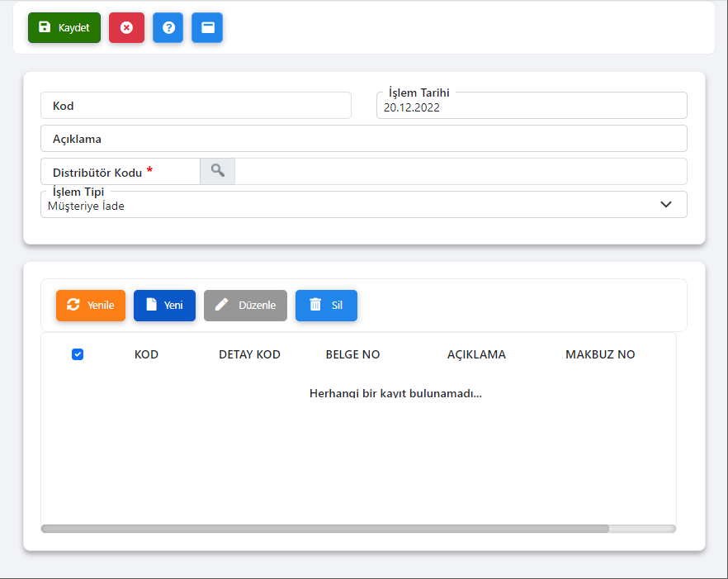Image resolution: width=728 pixels, height=579 pixels.
Task: Click the blue window panel icon button
Action: click(x=207, y=27)
